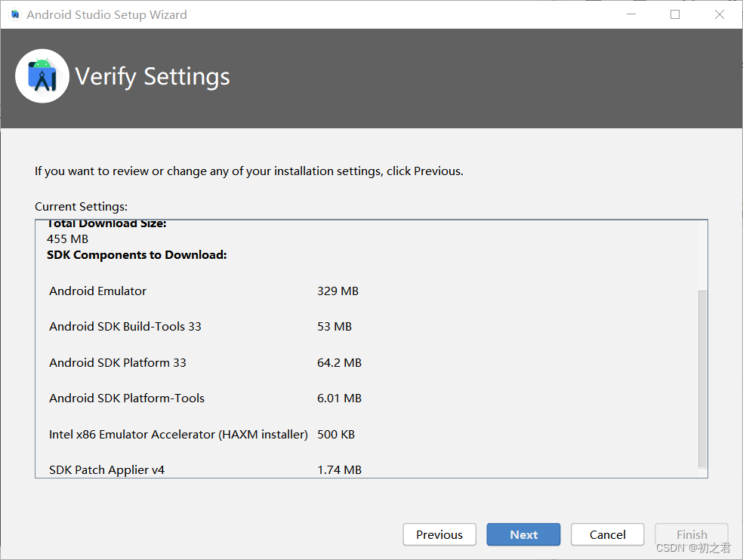Click the Verify Settings header text
This screenshot has width=743, height=560.
click(152, 75)
